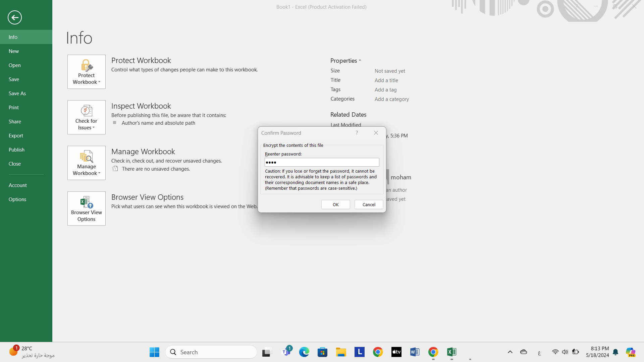This screenshot has width=644, height=362.
Task: Click OK in the Confirm Password dialog
Action: click(335, 204)
